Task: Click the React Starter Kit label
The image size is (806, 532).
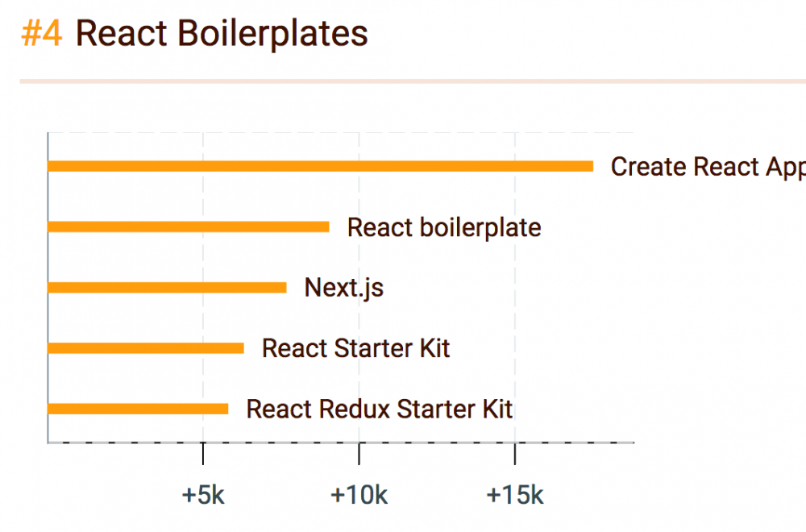Action: click(355, 348)
